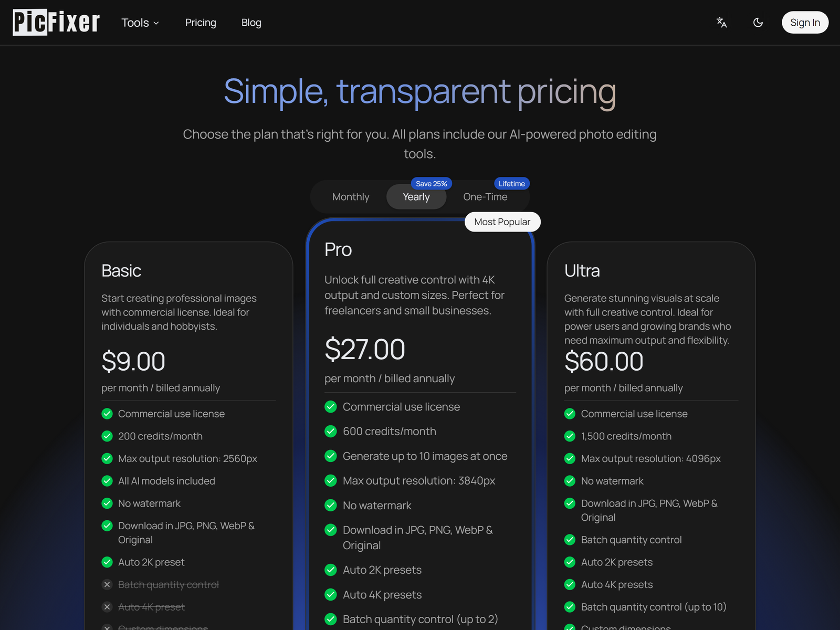The width and height of the screenshot is (840, 630).
Task: Click the X icon beside Batch quantity control
Action: (x=107, y=584)
